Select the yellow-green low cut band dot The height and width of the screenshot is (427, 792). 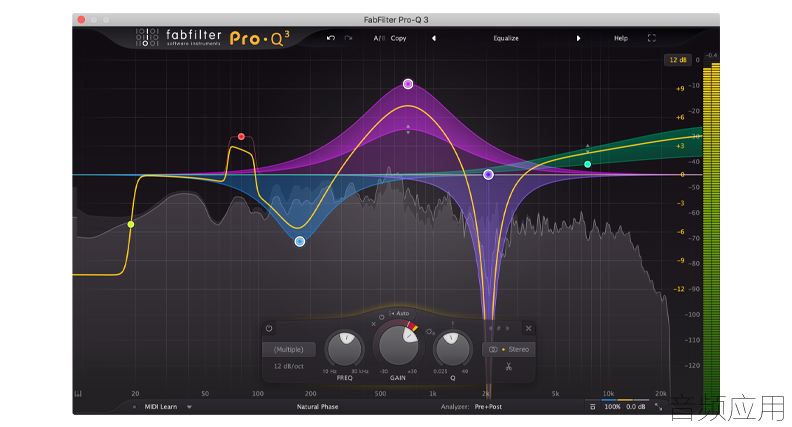131,224
